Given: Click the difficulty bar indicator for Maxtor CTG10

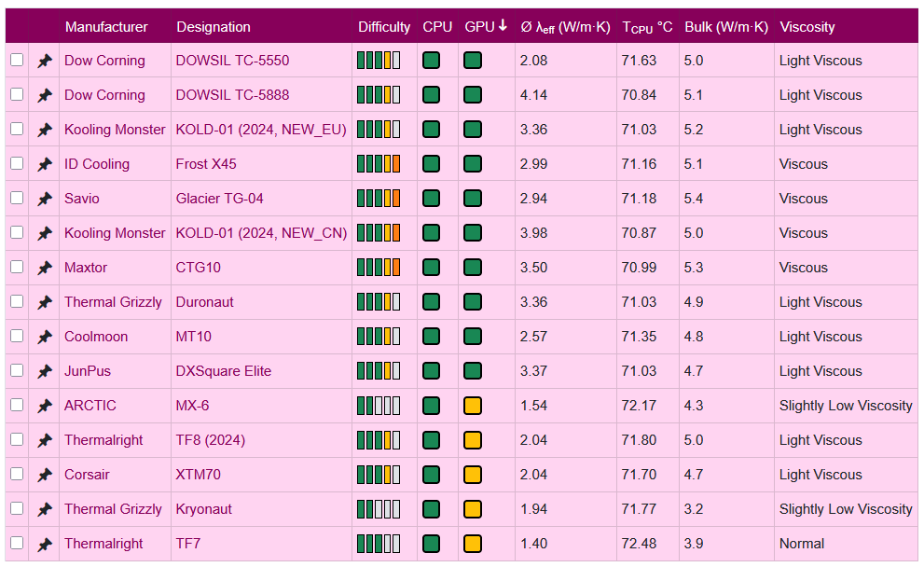Looking at the screenshot, I should pyautogui.click(x=378, y=268).
